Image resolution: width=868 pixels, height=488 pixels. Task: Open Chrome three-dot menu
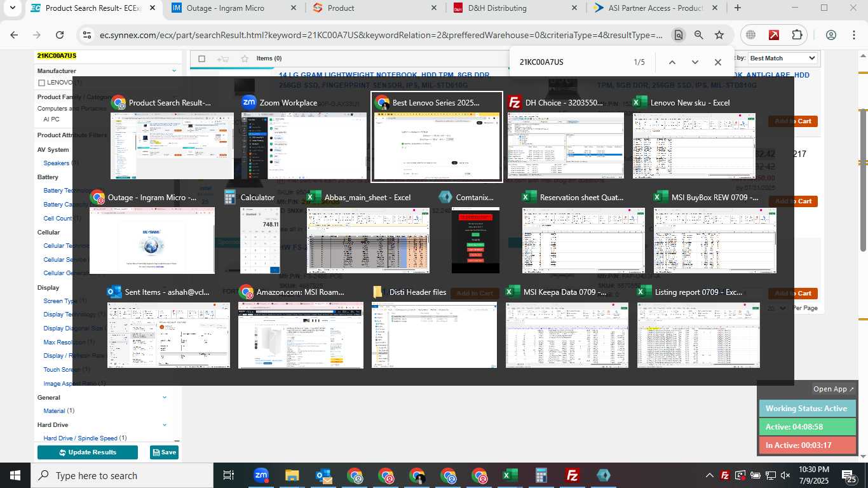pyautogui.click(x=854, y=35)
